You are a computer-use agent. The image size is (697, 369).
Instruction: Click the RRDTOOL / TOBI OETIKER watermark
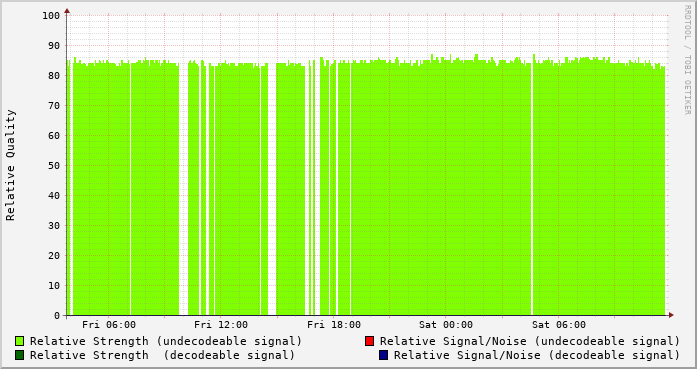point(687,60)
